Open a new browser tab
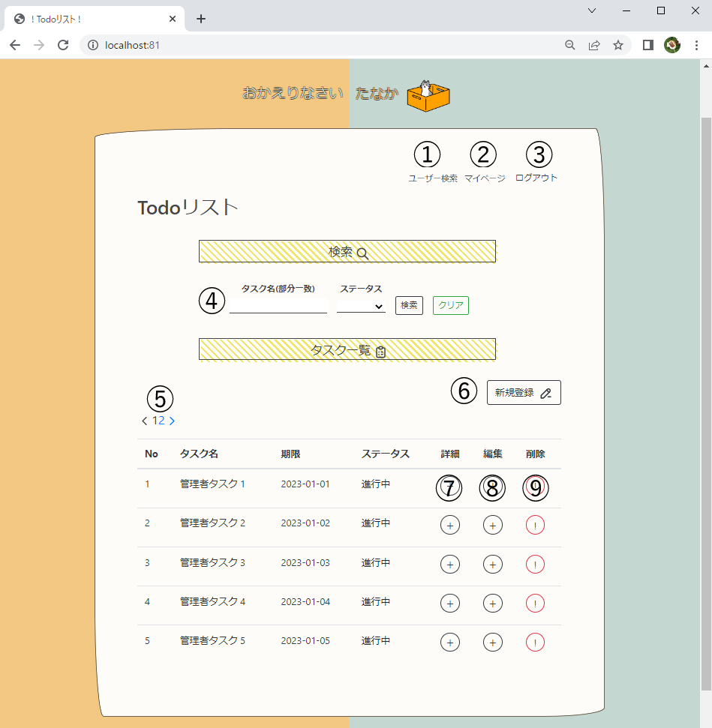The image size is (712, 728). (201, 19)
